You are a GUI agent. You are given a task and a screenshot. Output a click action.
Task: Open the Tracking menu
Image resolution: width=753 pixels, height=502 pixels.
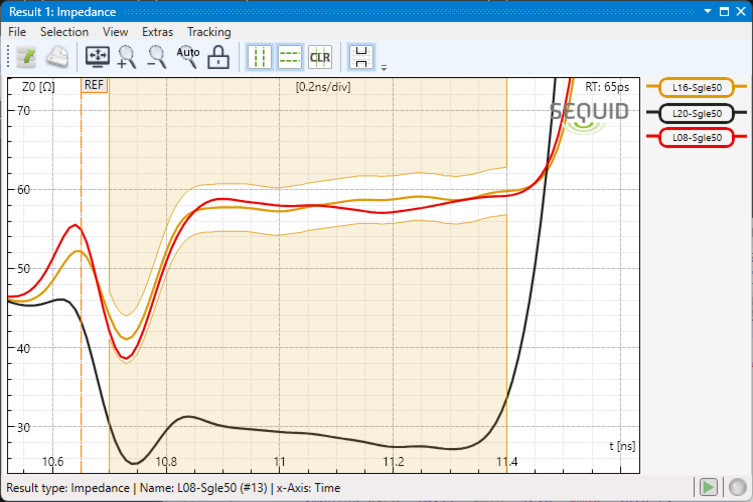click(208, 32)
